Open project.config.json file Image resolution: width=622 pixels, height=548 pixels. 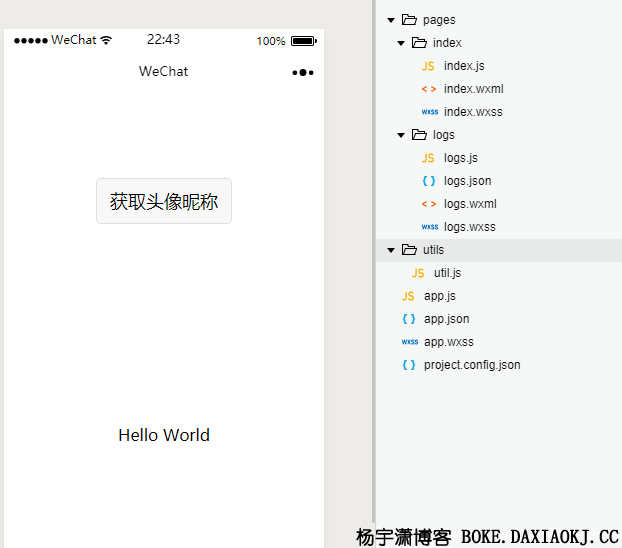472,365
